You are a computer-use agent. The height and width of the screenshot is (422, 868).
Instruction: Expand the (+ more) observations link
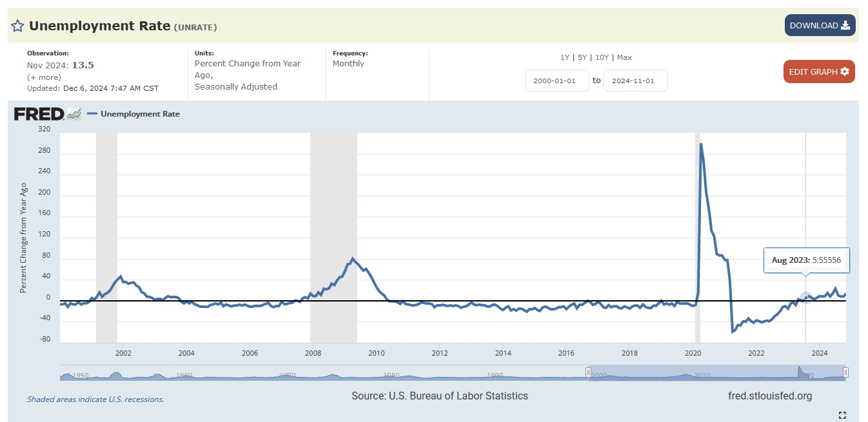click(44, 77)
